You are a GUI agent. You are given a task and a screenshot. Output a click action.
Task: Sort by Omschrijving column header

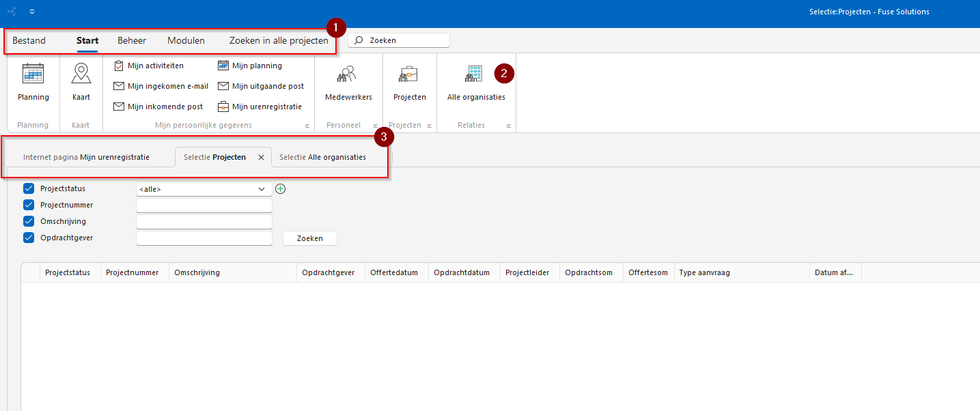pyautogui.click(x=233, y=272)
